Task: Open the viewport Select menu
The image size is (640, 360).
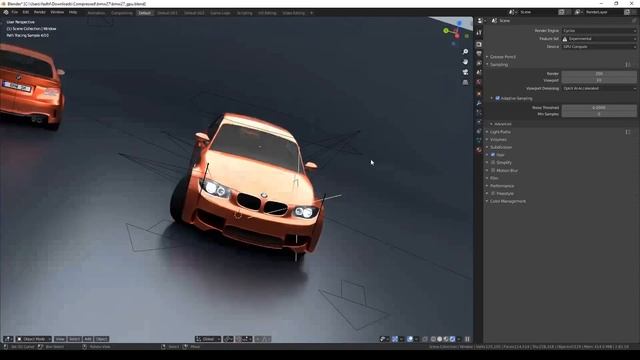Action: click(74, 339)
